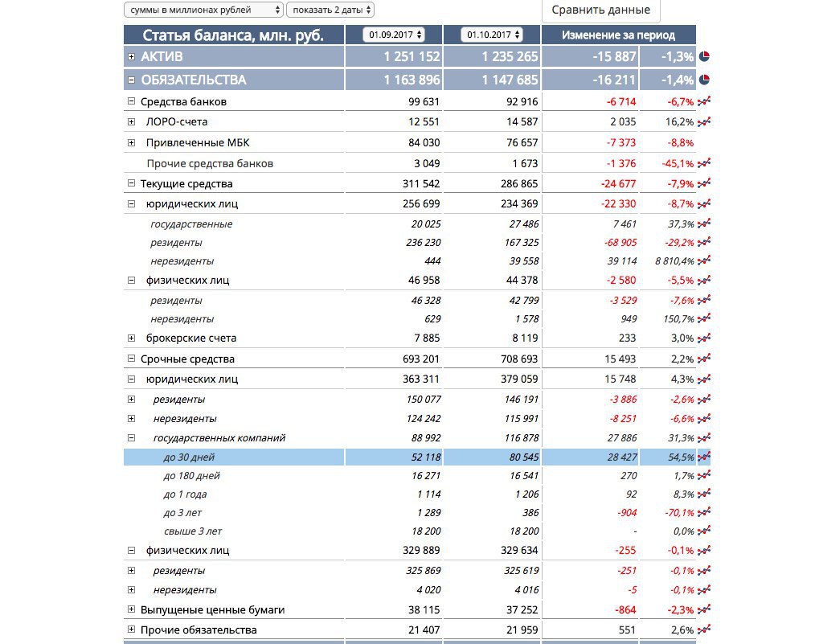This screenshot has width=815, height=644.
Task: Click change value -68 905
Action: [620, 243]
